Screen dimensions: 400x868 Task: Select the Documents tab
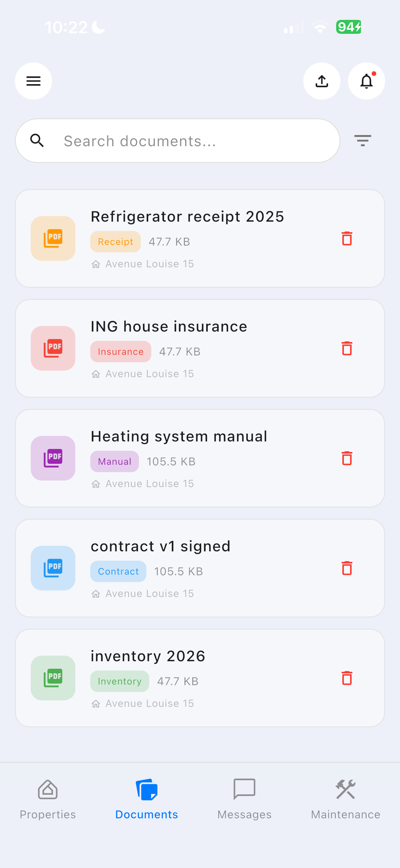(146, 798)
